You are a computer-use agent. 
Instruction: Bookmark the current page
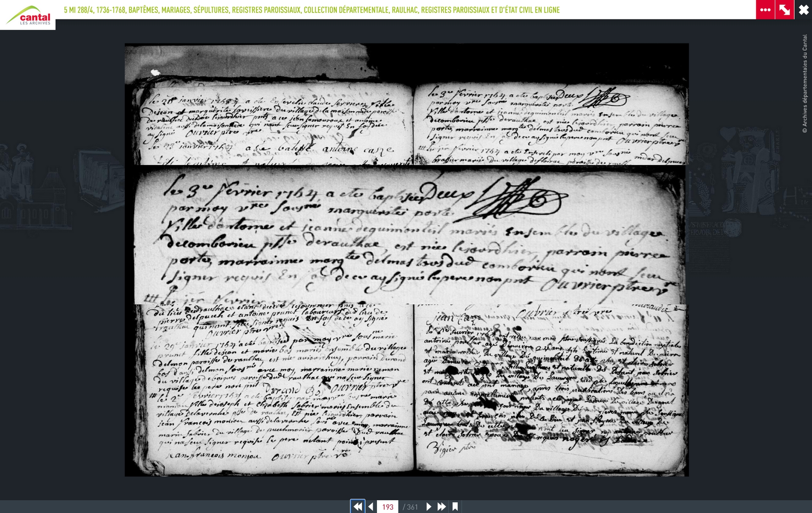(455, 506)
